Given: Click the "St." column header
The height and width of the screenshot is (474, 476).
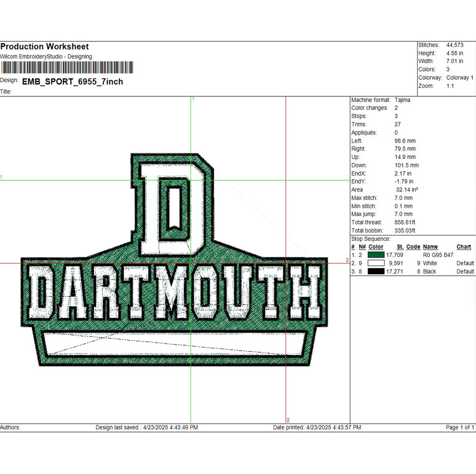Looking at the screenshot, I should coord(400,247).
